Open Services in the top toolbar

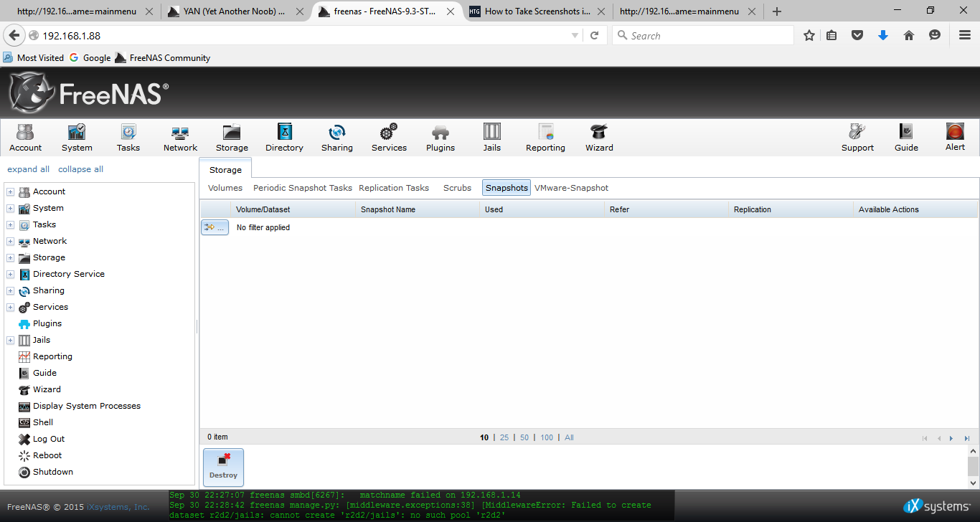coord(389,137)
